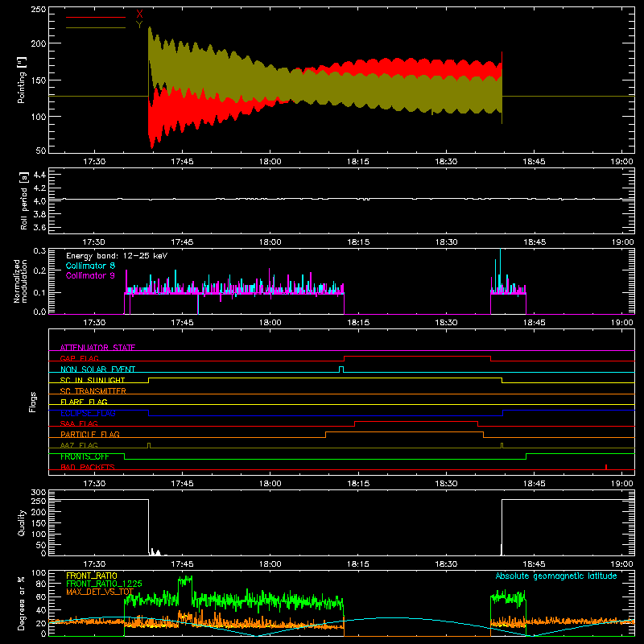The height and width of the screenshot is (644, 644).
Task: Click 19:00 tick under Quality panel
Action: 621,564
